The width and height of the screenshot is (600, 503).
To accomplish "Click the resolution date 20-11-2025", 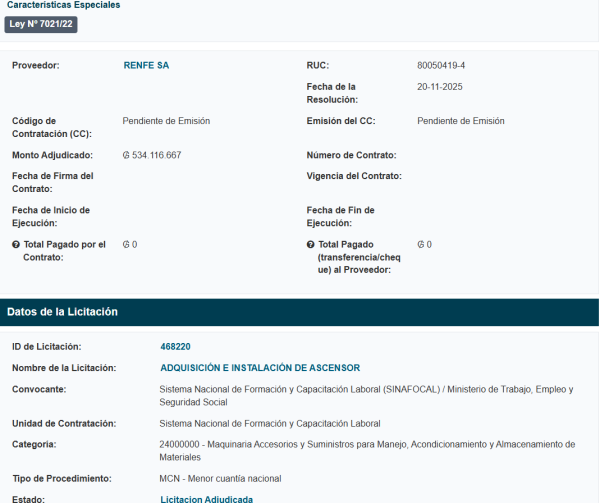I will tap(442, 87).
